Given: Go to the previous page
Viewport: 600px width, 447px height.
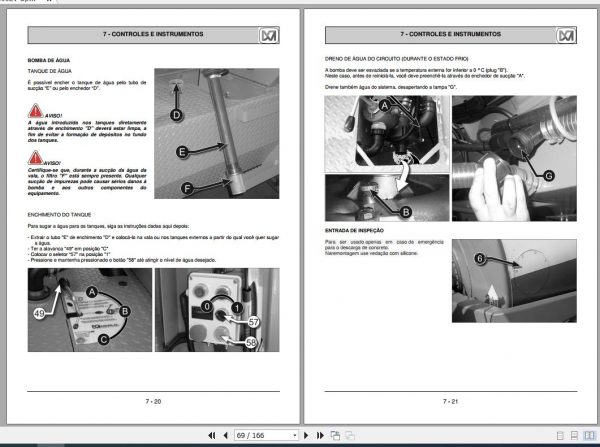Looking at the screenshot, I should [x=225, y=436].
